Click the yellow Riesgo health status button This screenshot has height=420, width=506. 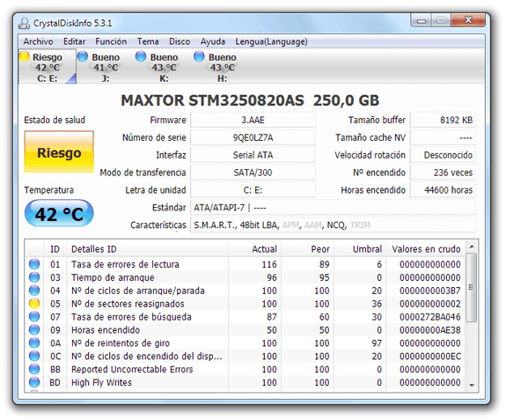[59, 152]
